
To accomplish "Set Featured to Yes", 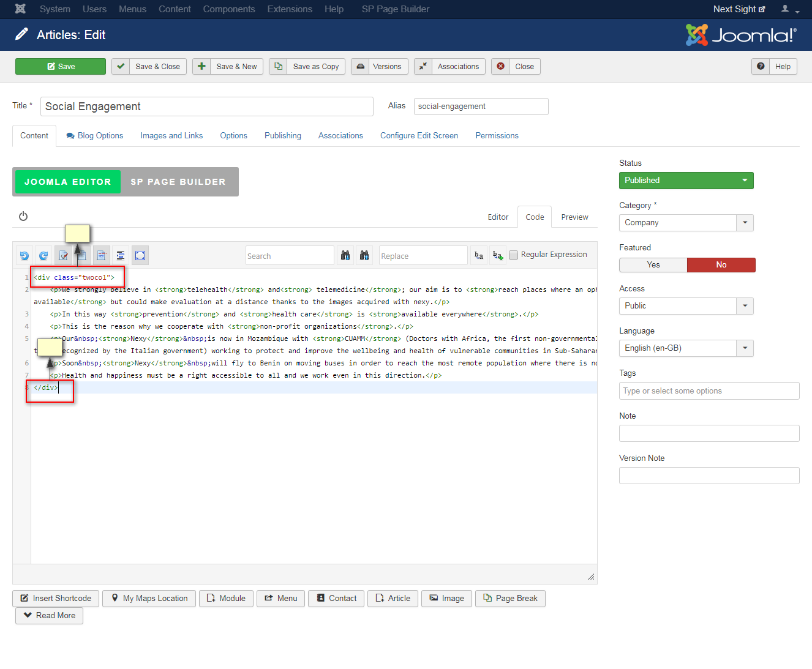I will point(653,265).
